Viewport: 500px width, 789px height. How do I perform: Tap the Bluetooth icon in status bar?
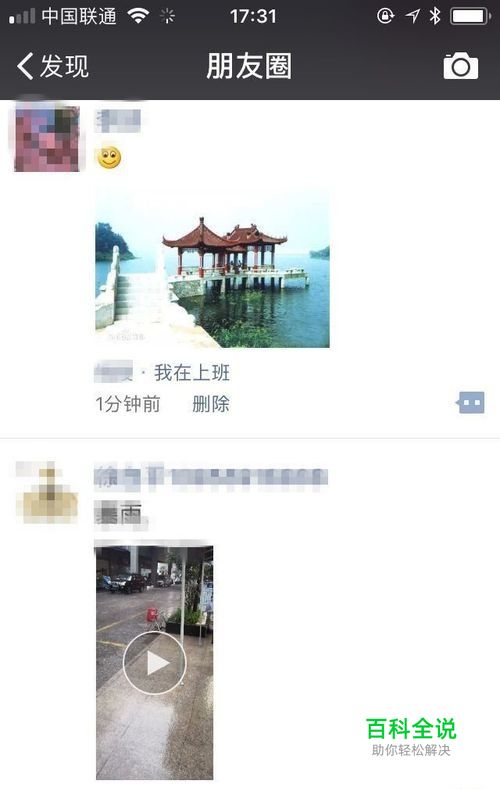click(435, 16)
